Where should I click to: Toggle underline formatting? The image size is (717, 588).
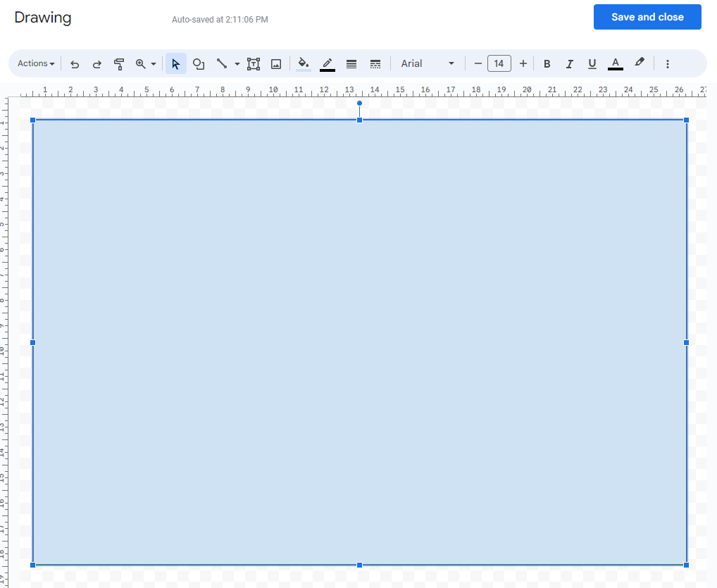(x=592, y=63)
